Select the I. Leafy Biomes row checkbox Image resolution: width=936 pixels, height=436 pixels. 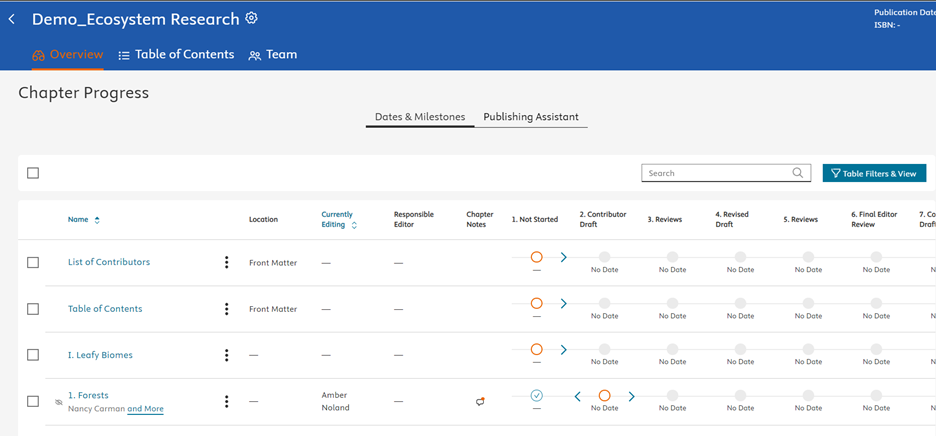pos(33,355)
